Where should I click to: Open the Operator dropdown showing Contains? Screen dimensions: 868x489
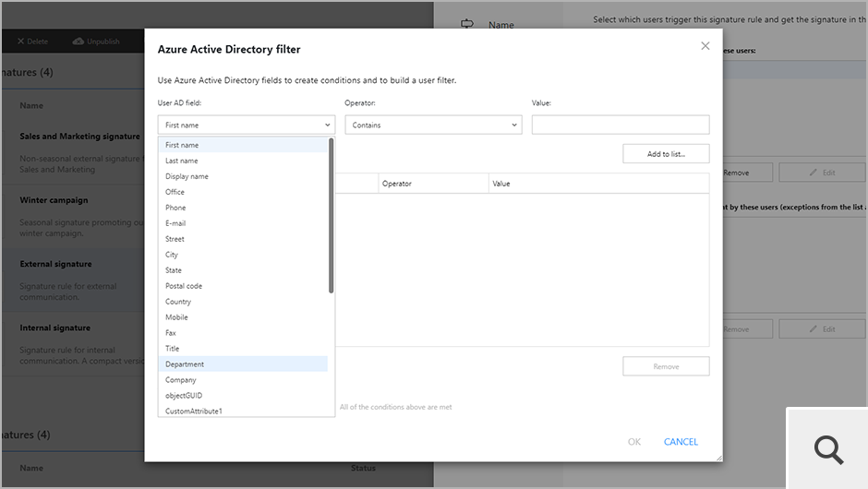tap(433, 125)
